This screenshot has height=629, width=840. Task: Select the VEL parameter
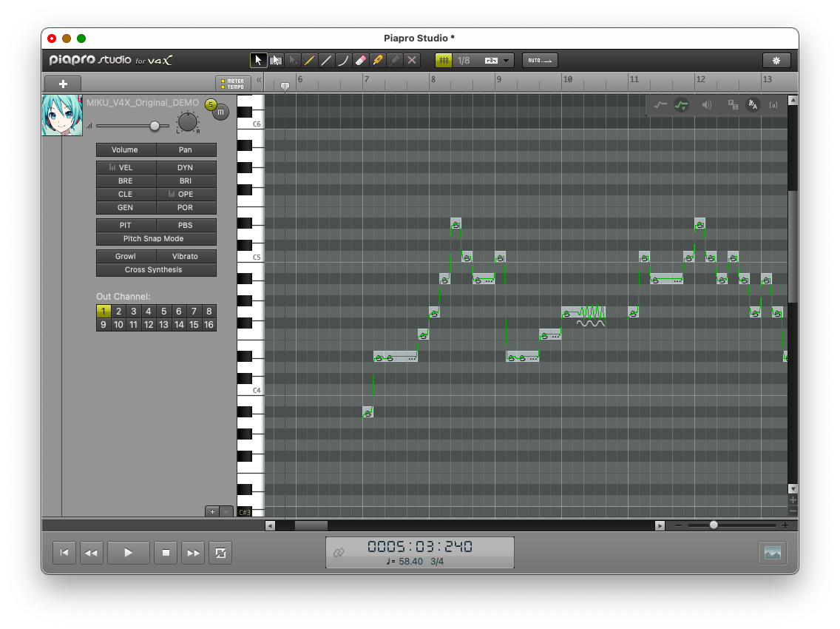tap(126, 168)
